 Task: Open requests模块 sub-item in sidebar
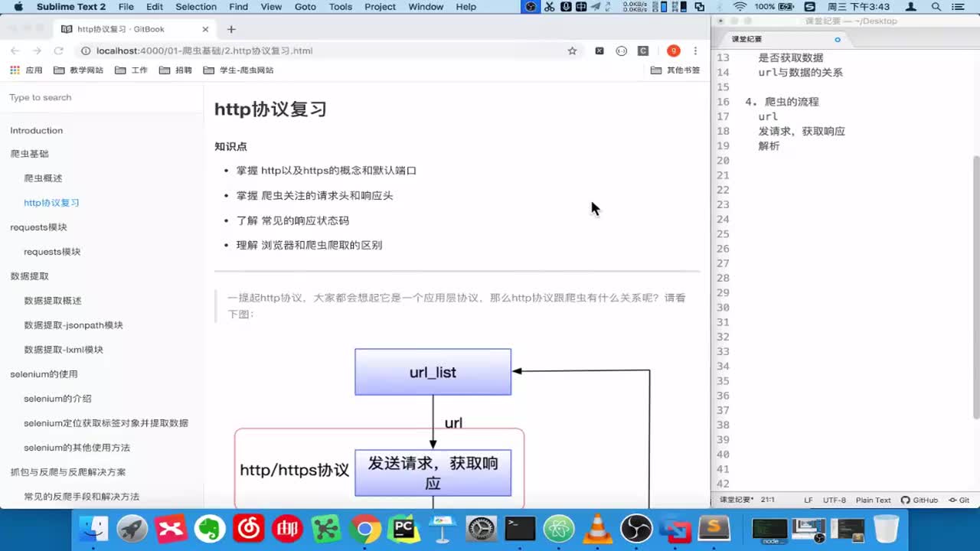pyautogui.click(x=52, y=251)
